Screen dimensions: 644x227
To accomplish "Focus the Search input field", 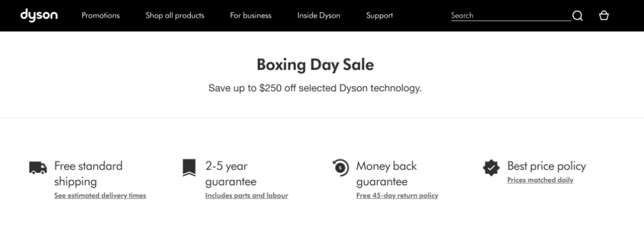I will 511,15.
